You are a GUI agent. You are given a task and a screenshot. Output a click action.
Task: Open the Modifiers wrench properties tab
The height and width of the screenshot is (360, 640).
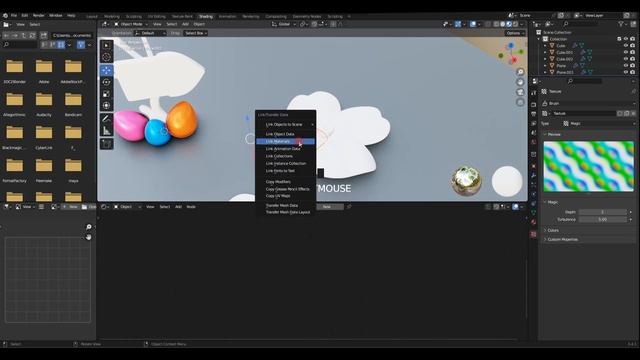[x=533, y=175]
